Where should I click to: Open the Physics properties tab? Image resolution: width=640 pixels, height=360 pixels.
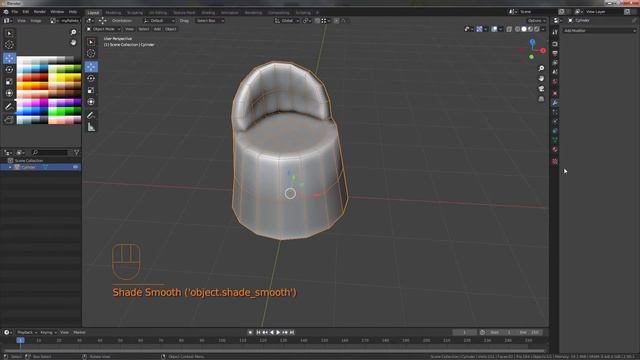(x=555, y=121)
